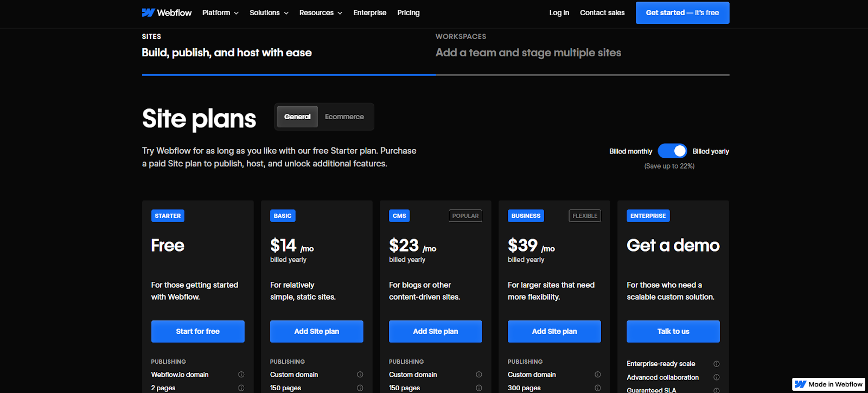Viewport: 868px width, 393px height.
Task: Click the Billed monthly label
Action: point(630,151)
